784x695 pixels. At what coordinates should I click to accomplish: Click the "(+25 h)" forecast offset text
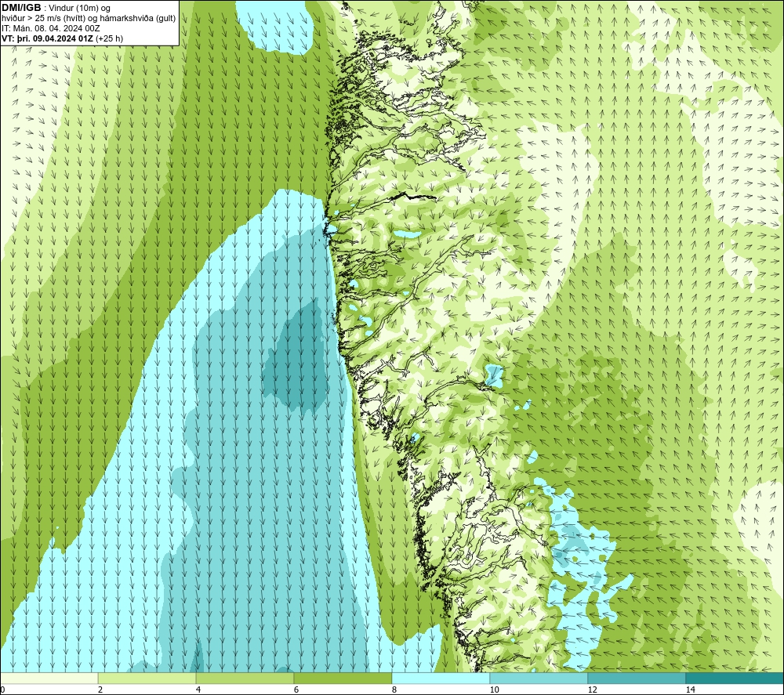109,38
